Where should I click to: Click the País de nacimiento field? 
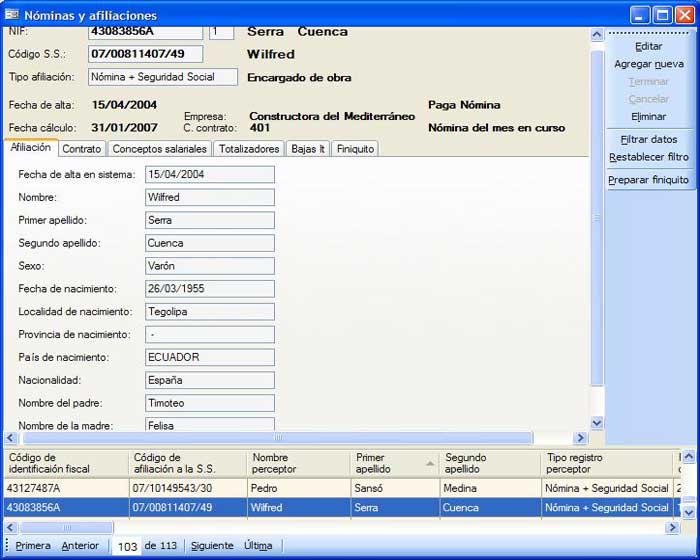tap(210, 358)
